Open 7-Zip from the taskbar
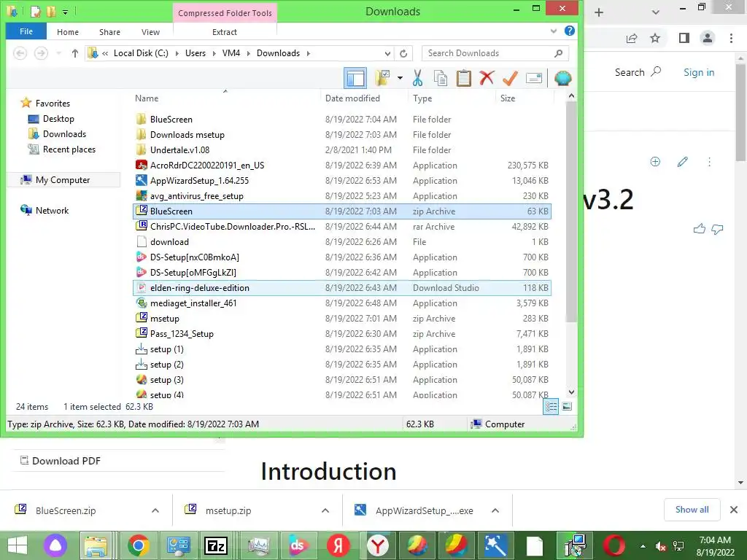 point(216,545)
